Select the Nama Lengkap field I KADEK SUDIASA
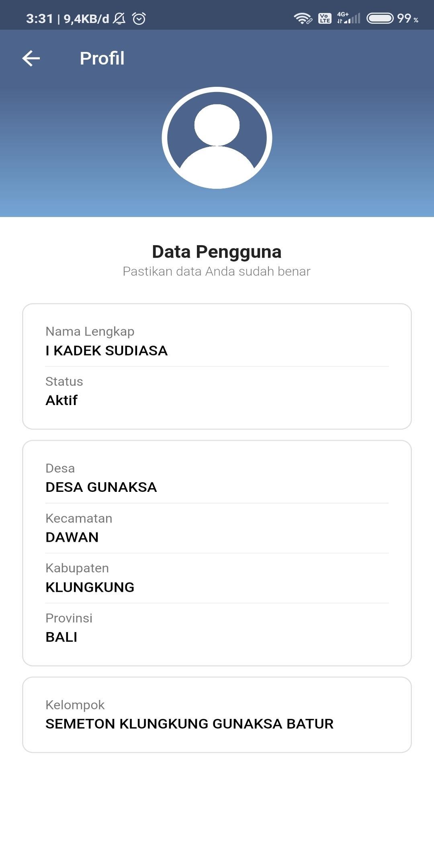The height and width of the screenshot is (868, 434). (217, 342)
